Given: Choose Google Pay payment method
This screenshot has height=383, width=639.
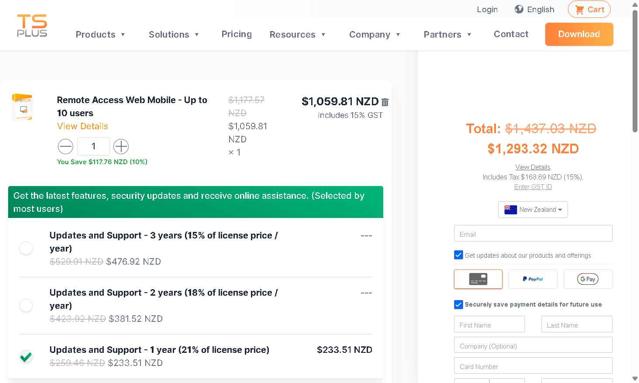Looking at the screenshot, I should pyautogui.click(x=588, y=279).
